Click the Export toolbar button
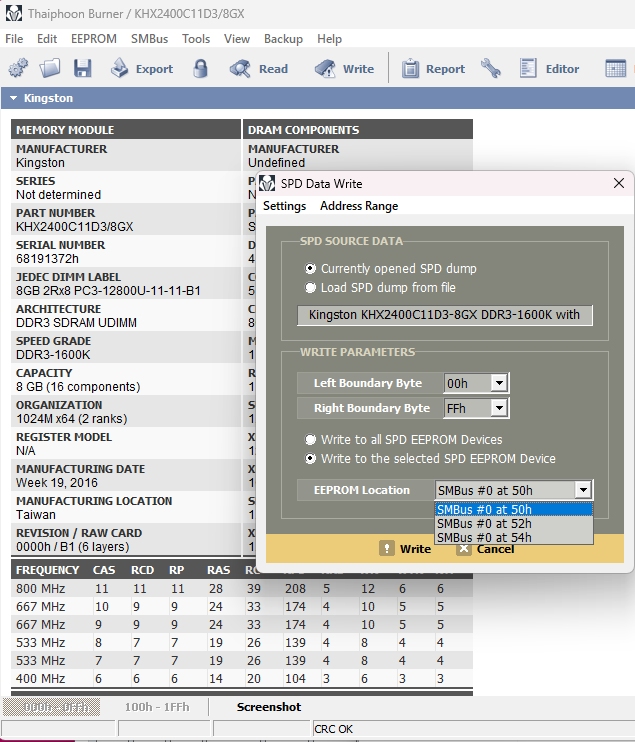The height and width of the screenshot is (742, 635). pos(142,69)
